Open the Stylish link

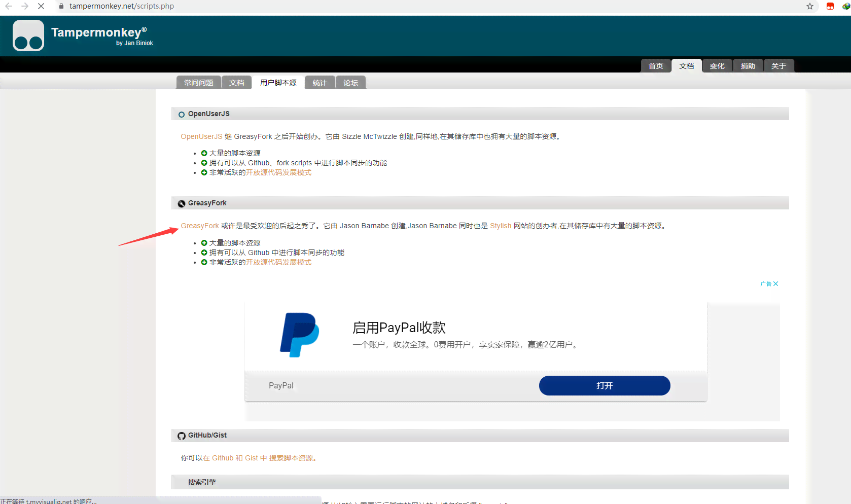point(501,226)
